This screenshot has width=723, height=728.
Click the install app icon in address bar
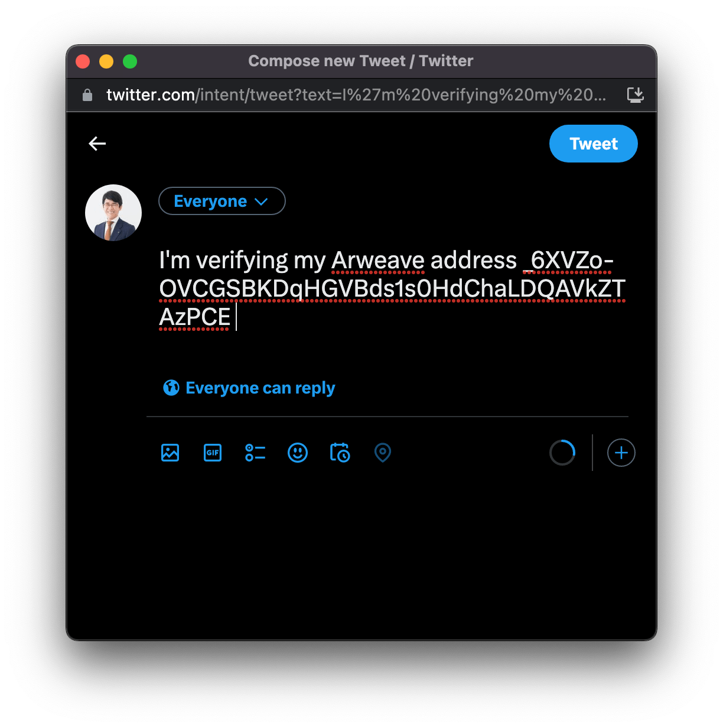(x=635, y=95)
